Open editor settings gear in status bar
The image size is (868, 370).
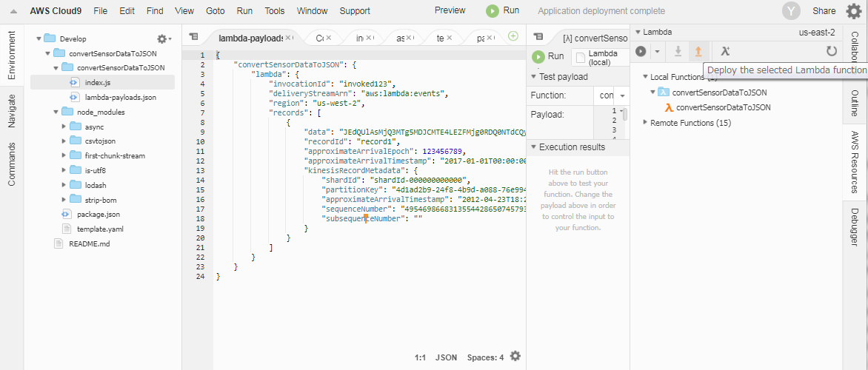515,356
